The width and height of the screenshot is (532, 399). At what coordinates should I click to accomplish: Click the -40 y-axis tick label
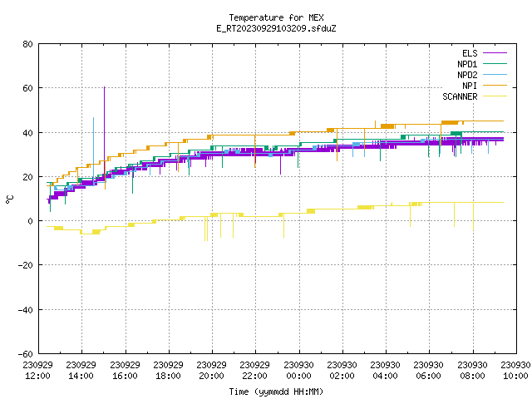pyautogui.click(x=26, y=310)
